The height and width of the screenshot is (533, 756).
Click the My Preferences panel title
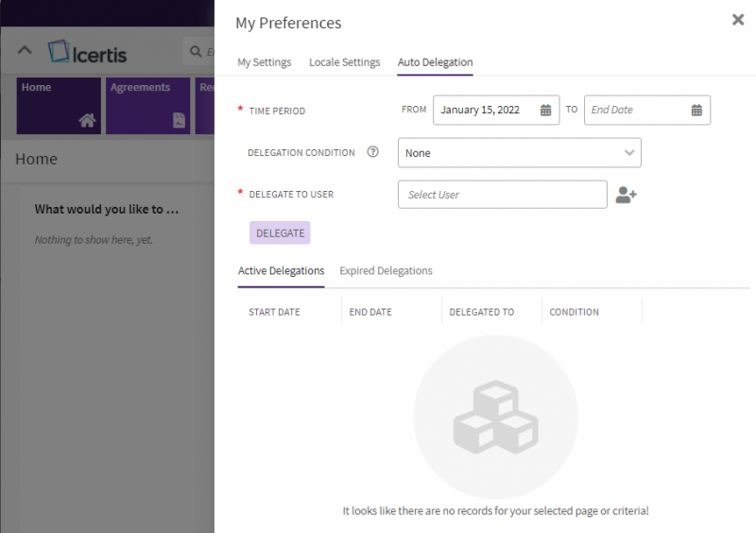click(288, 23)
